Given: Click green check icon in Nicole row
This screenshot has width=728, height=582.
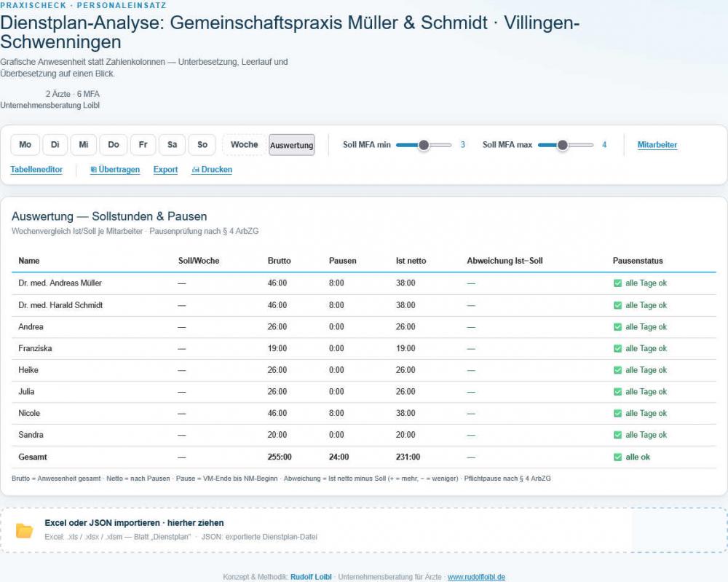Looking at the screenshot, I should click(617, 414).
